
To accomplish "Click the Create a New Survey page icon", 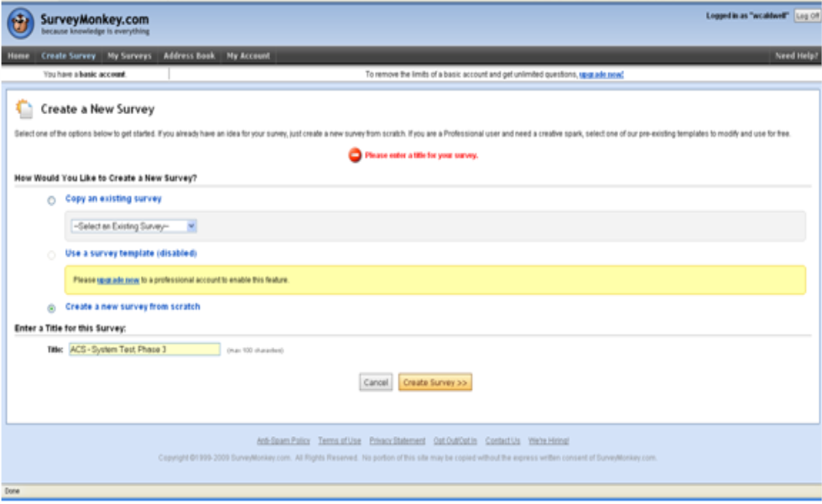I will click(x=25, y=109).
